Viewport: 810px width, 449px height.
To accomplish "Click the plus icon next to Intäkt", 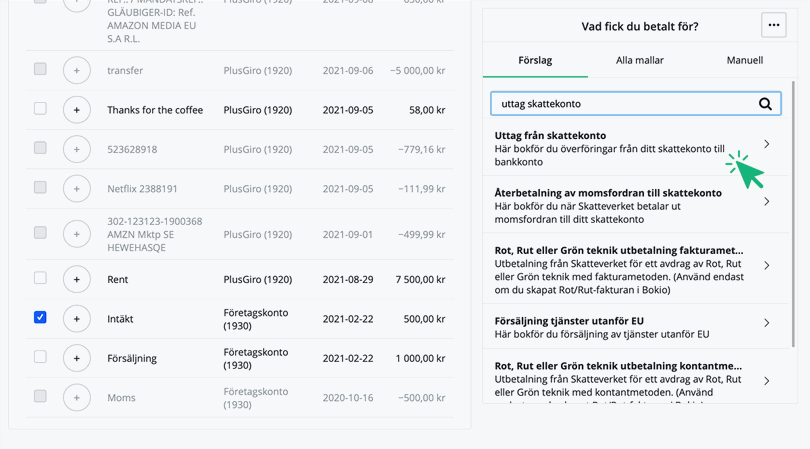I will tap(77, 319).
